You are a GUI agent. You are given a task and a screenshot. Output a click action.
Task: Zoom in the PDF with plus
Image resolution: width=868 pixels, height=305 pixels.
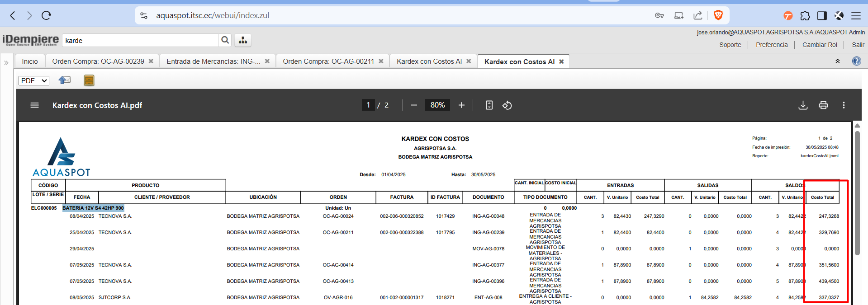(x=461, y=105)
